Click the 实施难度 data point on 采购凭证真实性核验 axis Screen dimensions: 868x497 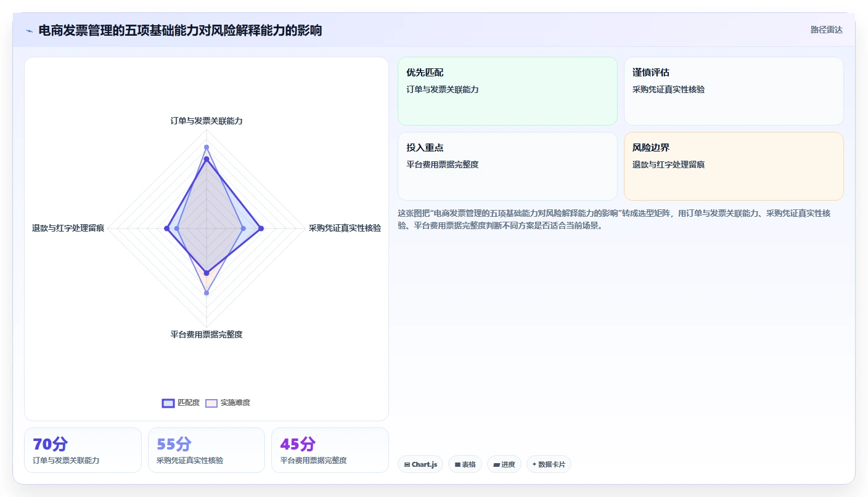(x=243, y=228)
